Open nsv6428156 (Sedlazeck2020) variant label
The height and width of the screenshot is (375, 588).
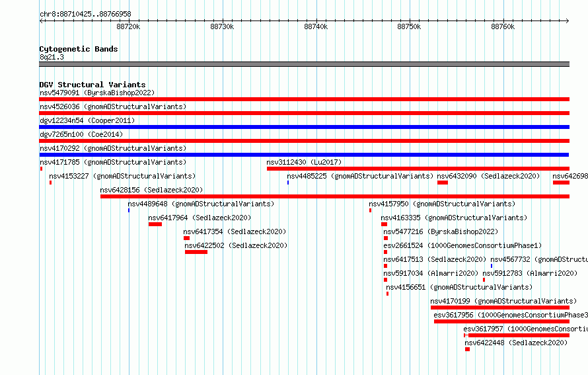click(x=151, y=190)
